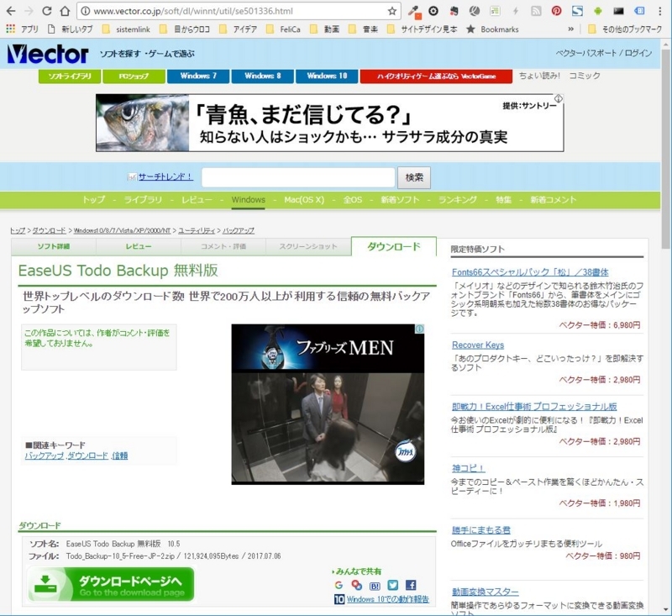Open Mac(OS X) in green nav bar
The image size is (672, 616).
click(x=304, y=200)
